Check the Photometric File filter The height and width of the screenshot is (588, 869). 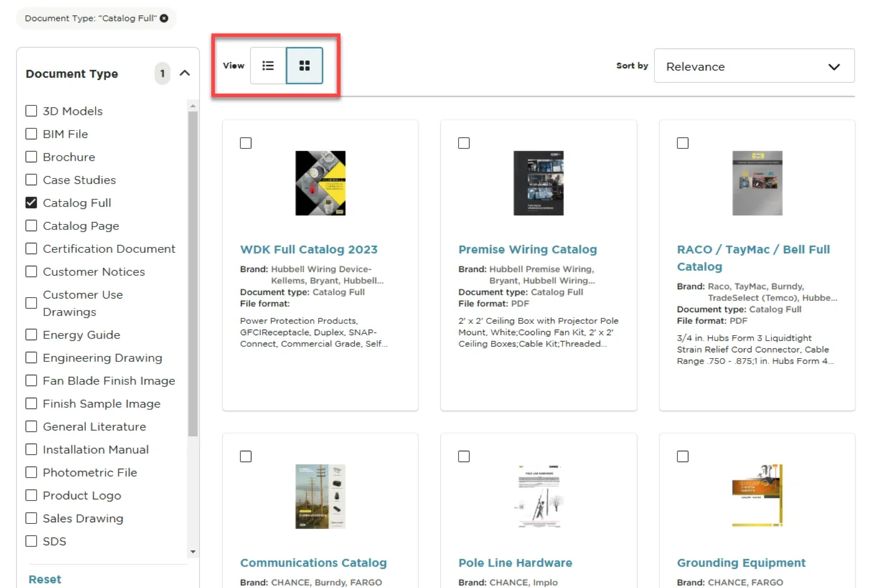(x=32, y=472)
